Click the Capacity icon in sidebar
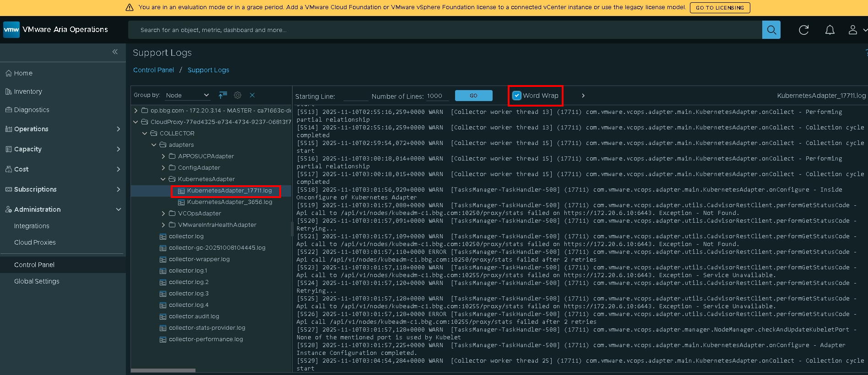868x375 pixels. coord(8,149)
